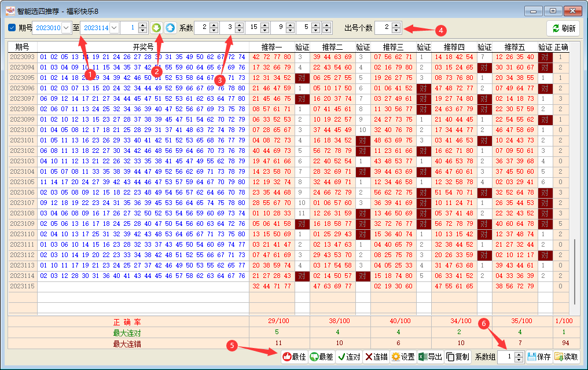The width and height of the screenshot is (588, 370).
Task: Click the green down arrow icon
Action: pos(156,28)
